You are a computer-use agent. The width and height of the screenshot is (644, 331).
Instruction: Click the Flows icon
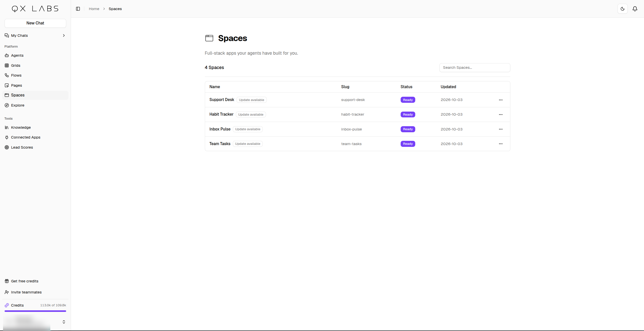tap(7, 75)
